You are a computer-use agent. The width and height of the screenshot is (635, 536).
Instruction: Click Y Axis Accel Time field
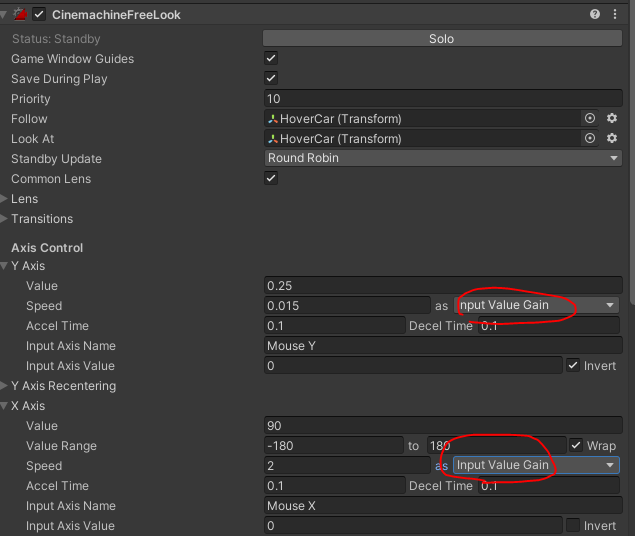click(x=335, y=325)
